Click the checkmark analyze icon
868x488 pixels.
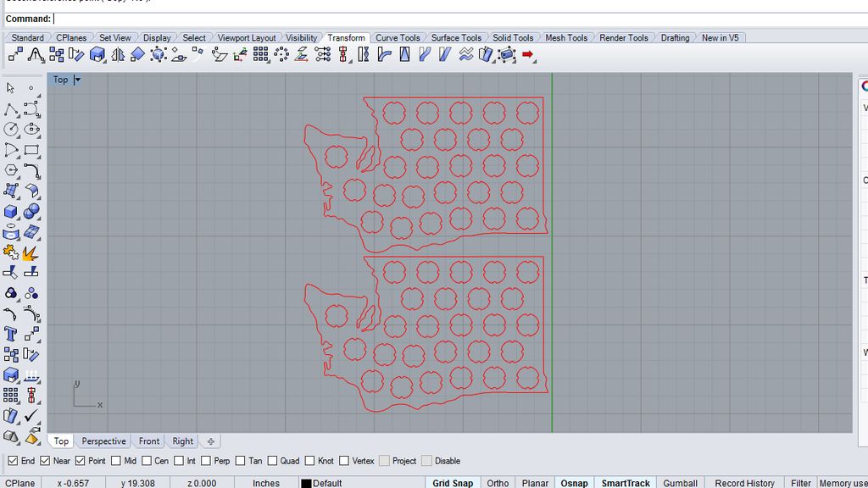point(31,415)
